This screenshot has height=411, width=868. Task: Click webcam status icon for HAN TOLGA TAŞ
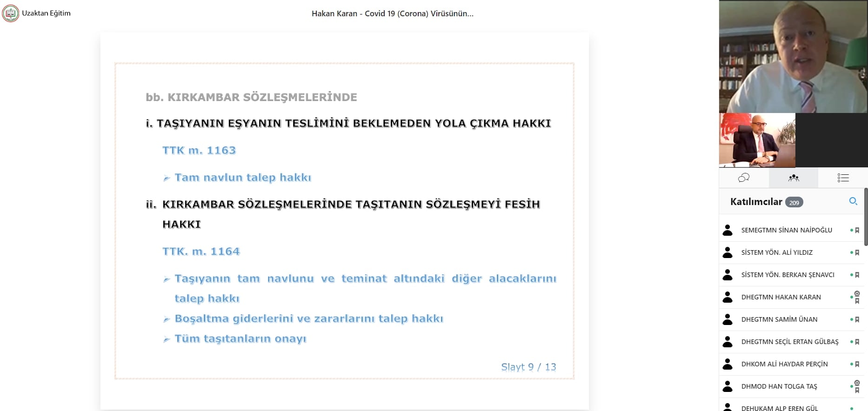click(857, 383)
